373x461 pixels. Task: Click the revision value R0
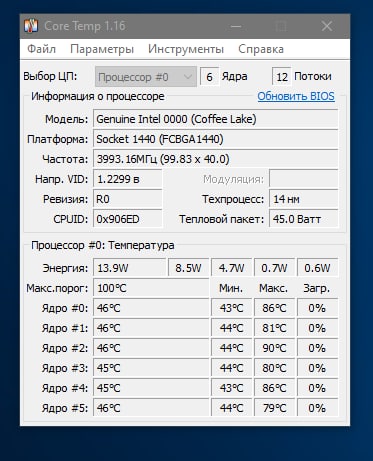click(128, 199)
